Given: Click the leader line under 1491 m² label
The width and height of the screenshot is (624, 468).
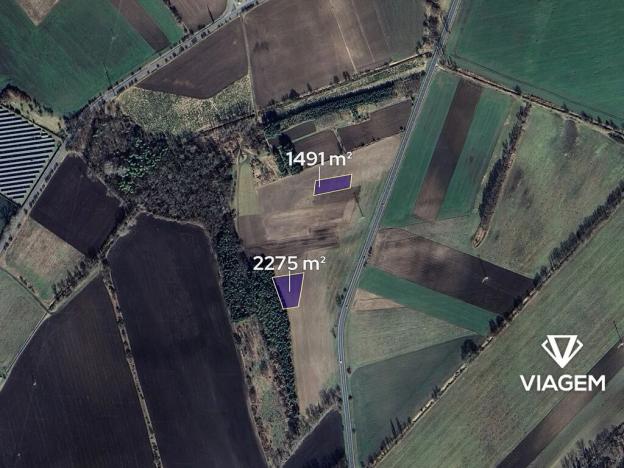Looking at the screenshot, I should [x=319, y=177].
